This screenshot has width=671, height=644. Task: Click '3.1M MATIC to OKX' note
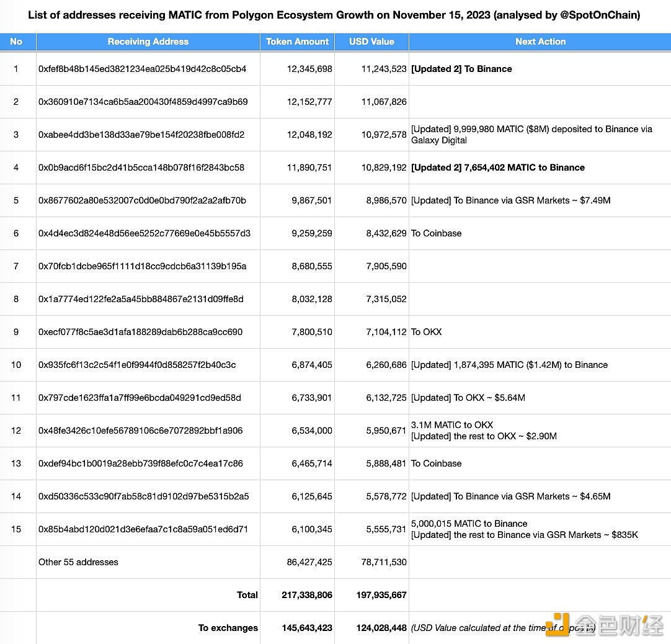pyautogui.click(x=452, y=425)
